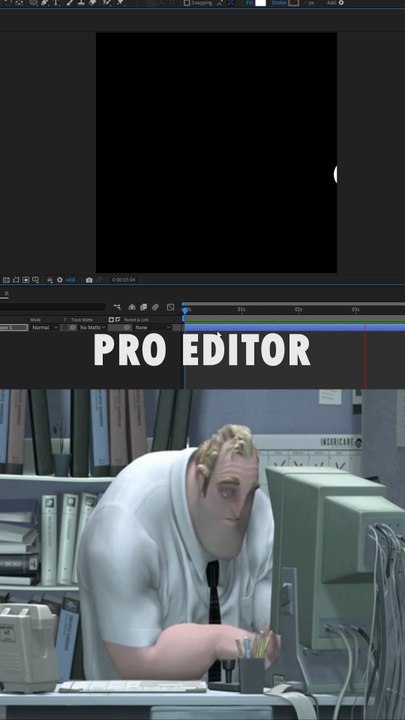The width and height of the screenshot is (405, 720).
Task: Click the black composition viewer canvas
Action: [x=216, y=152]
